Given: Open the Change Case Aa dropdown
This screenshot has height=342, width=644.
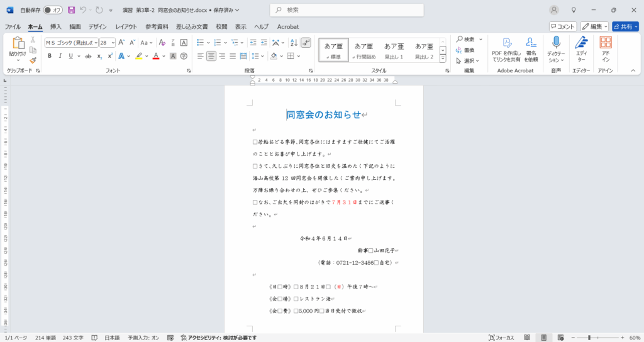Looking at the screenshot, I should [146, 43].
